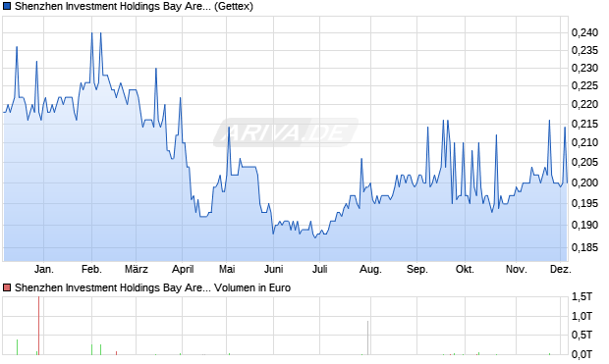609x364 pixels.
Task: Select the 'Sep.' month label
Action: click(417, 269)
